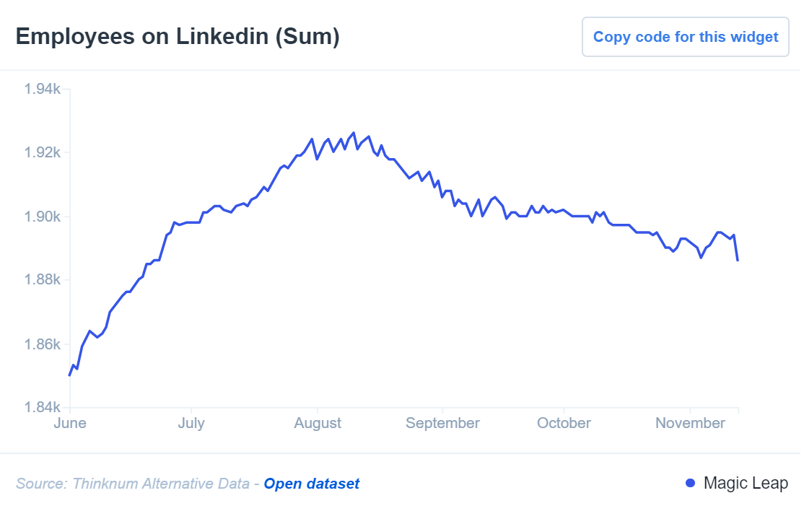Select the October x-axis label
Image resolution: width=804 pixels, height=532 pixels.
564,423
